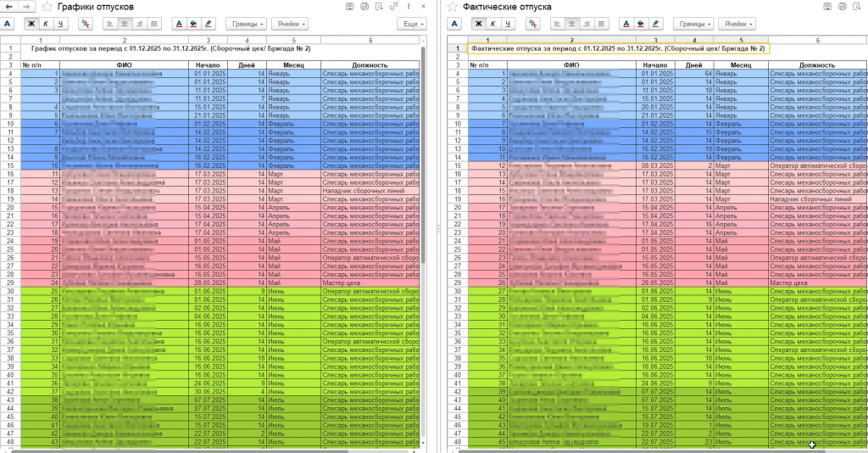Save the Графики отпусков document with diskette icon

click(349, 7)
